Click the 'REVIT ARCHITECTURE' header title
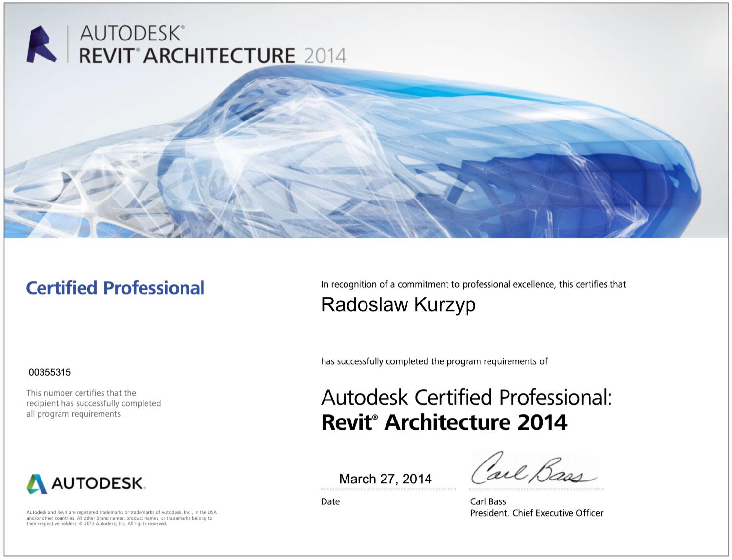Screen dimensions: 732x560 (187, 56)
